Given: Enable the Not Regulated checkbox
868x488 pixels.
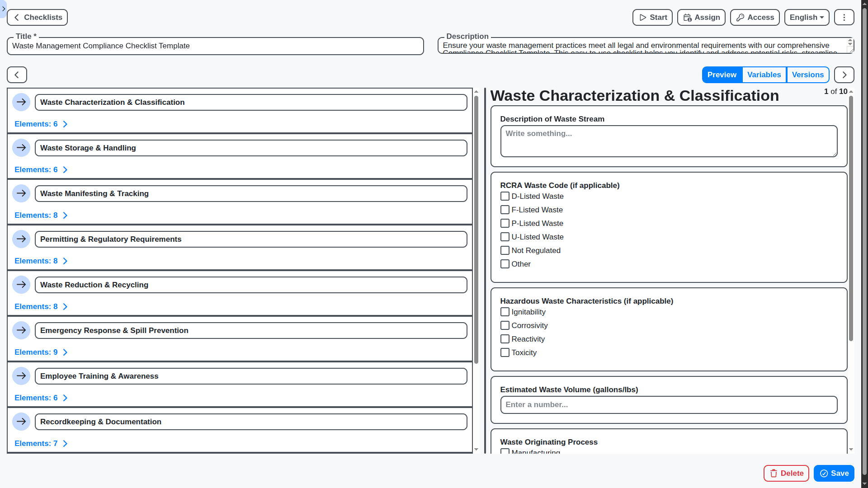Looking at the screenshot, I should coord(505,250).
